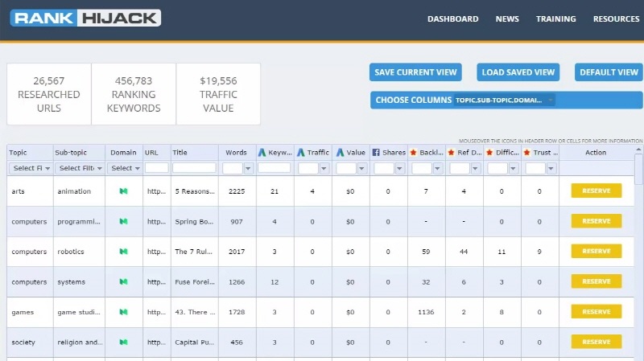
Task: Click the AdWords icon in Value header
Action: [x=340, y=153]
